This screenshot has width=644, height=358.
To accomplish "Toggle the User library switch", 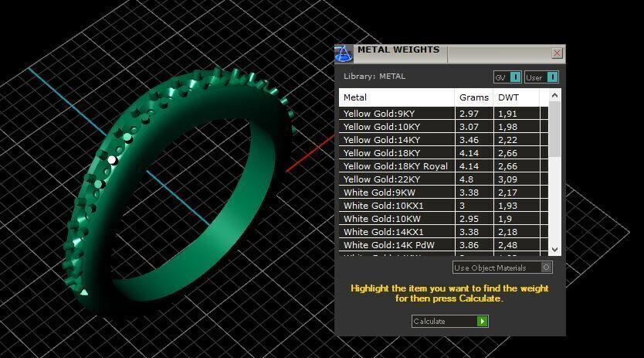I will 541,77.
